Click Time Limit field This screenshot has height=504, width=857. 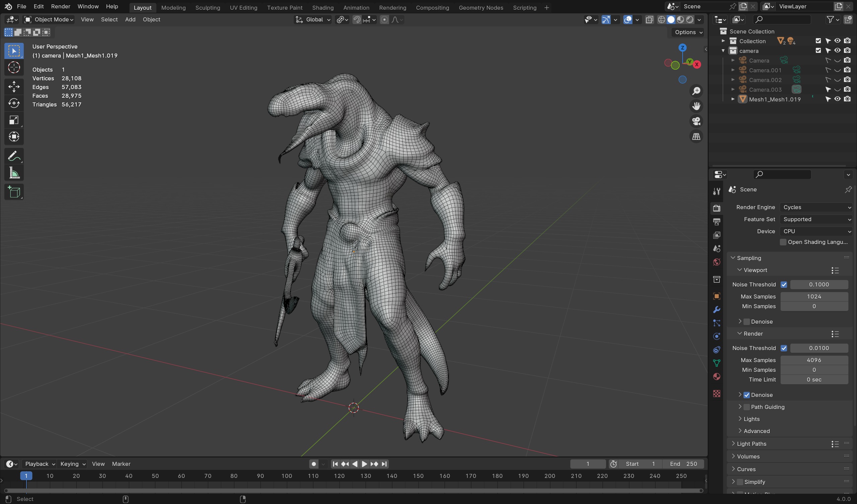814,380
